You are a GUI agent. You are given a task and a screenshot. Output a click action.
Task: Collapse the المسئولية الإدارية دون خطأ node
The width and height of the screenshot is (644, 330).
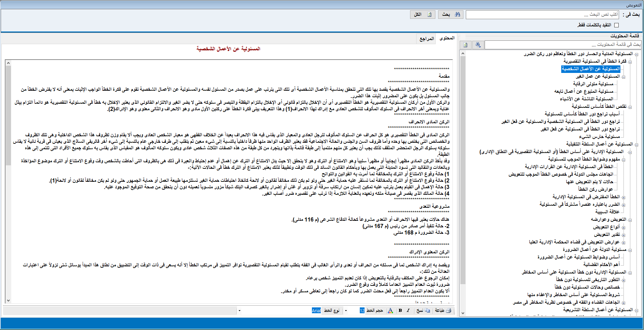click(630, 272)
